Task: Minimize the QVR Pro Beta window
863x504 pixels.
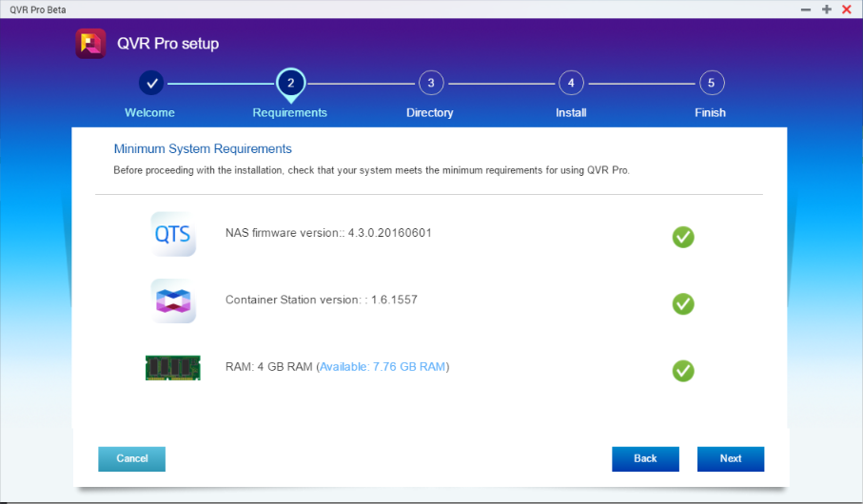Action: (x=806, y=10)
